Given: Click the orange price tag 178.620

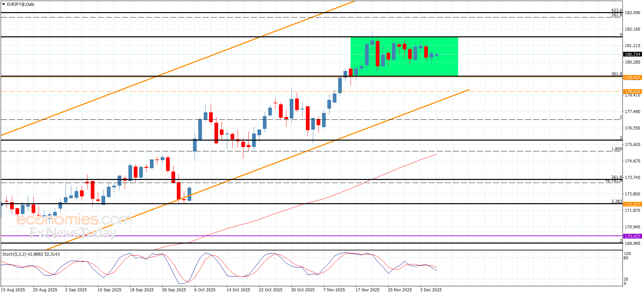Looking at the screenshot, I should (632, 91).
